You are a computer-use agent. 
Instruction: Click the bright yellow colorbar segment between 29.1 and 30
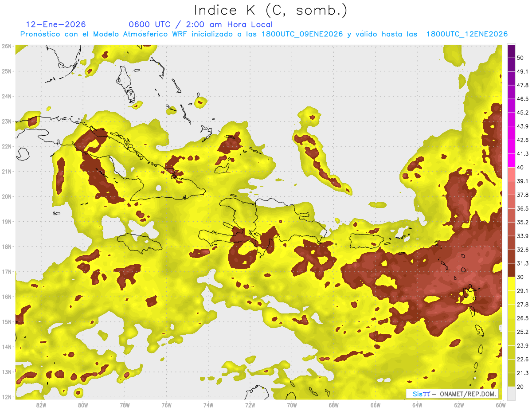tap(511, 283)
